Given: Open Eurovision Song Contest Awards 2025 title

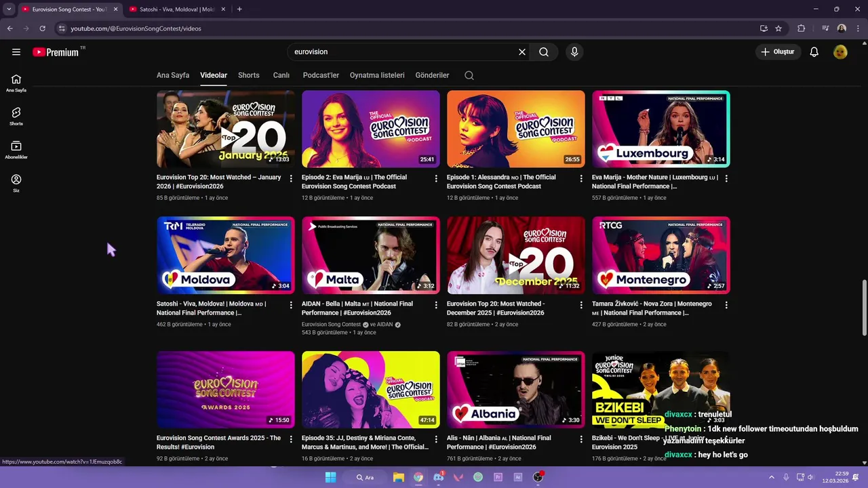Looking at the screenshot, I should click(219, 443).
